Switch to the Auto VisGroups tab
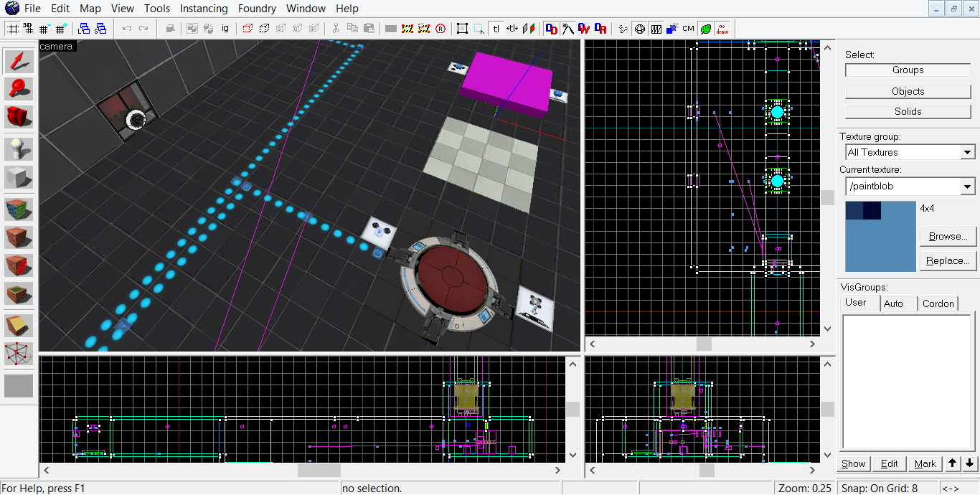The width and height of the screenshot is (980, 495). pyautogui.click(x=894, y=303)
